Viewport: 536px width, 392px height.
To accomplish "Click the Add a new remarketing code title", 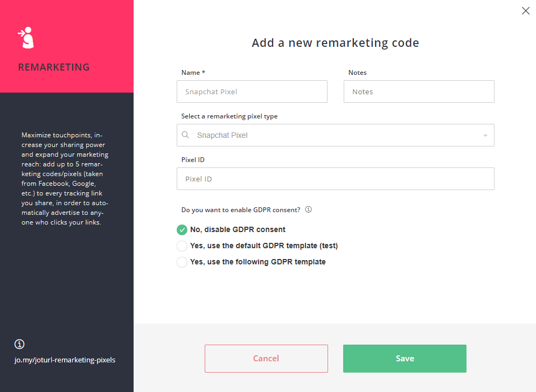I will coord(336,43).
